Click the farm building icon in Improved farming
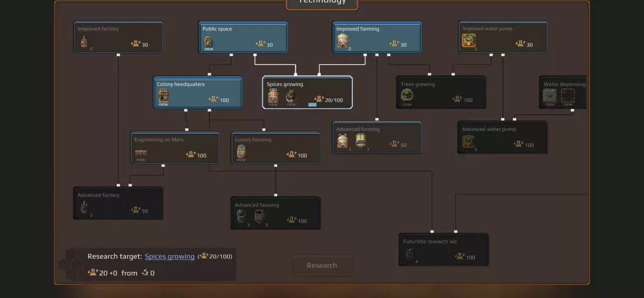This screenshot has width=644, height=298. (x=343, y=41)
